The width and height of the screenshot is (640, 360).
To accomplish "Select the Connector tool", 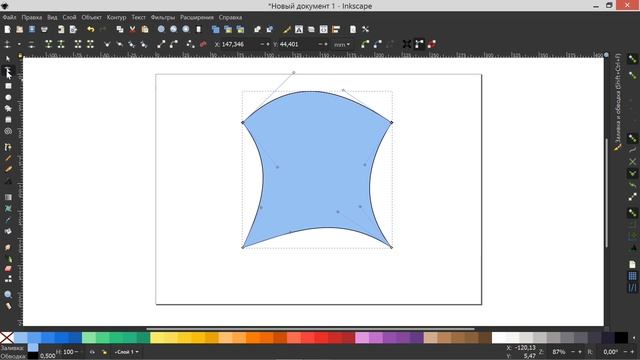I will (8, 279).
